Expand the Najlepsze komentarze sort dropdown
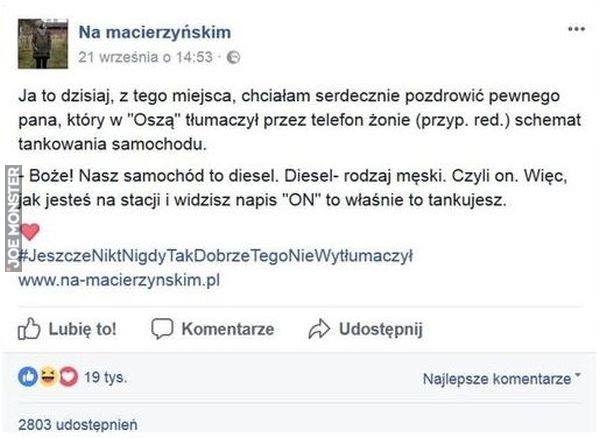 (502, 379)
